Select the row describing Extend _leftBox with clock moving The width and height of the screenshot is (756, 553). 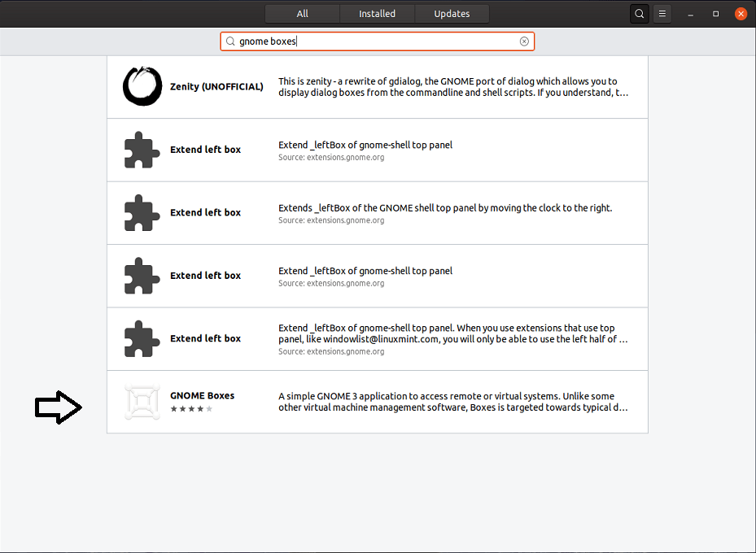click(x=377, y=212)
